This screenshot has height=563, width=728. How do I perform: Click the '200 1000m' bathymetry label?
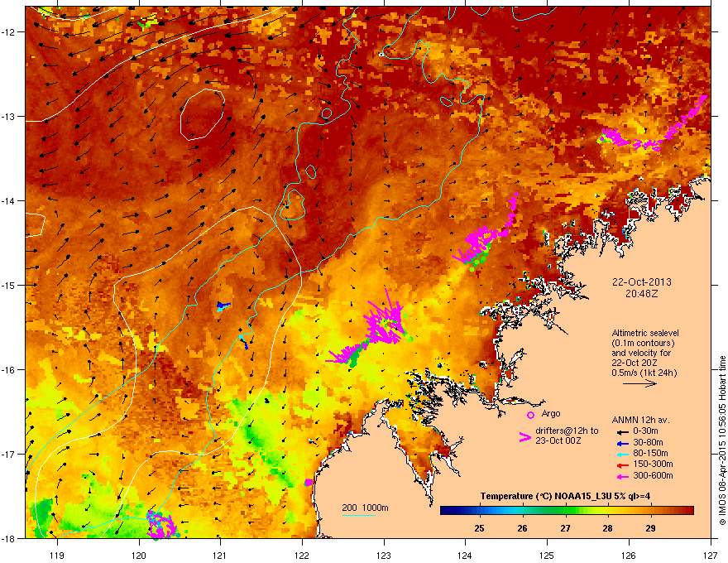[365, 508]
